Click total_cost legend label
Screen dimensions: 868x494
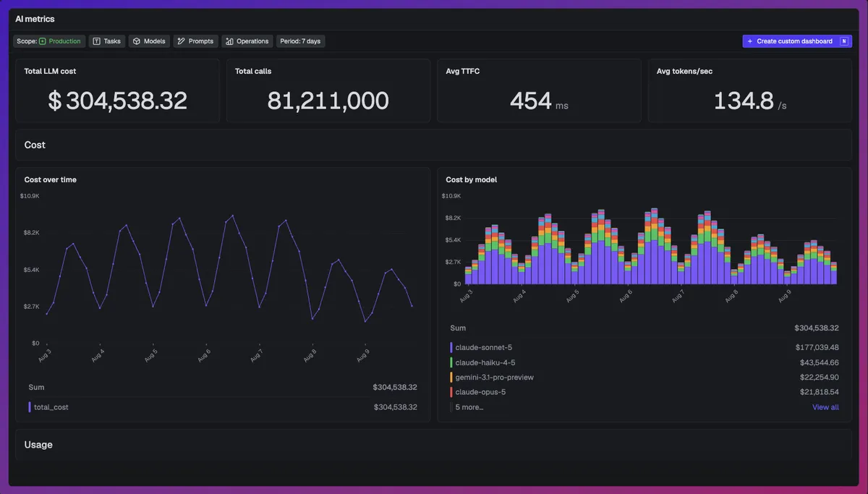pos(51,407)
